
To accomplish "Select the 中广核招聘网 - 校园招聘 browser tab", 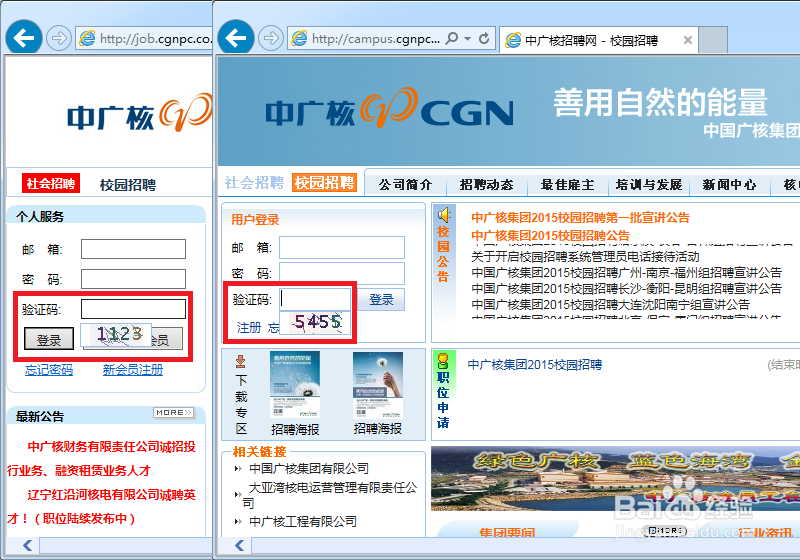I will tap(598, 40).
